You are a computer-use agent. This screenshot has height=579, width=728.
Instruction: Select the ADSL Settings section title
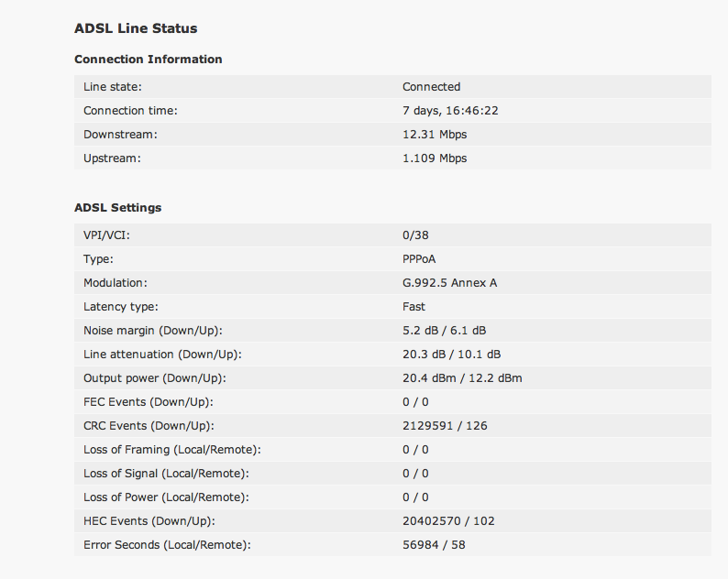[118, 208]
